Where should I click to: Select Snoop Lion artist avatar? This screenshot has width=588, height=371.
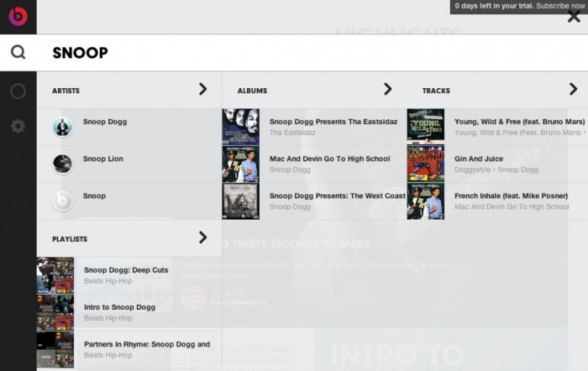click(62, 164)
